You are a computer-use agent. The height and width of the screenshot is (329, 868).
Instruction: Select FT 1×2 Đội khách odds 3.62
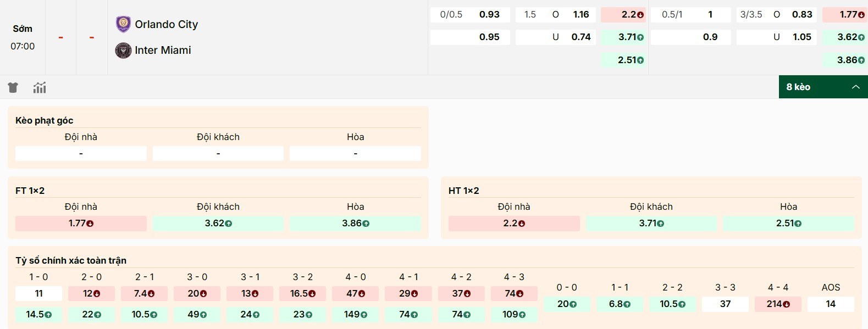218,224
